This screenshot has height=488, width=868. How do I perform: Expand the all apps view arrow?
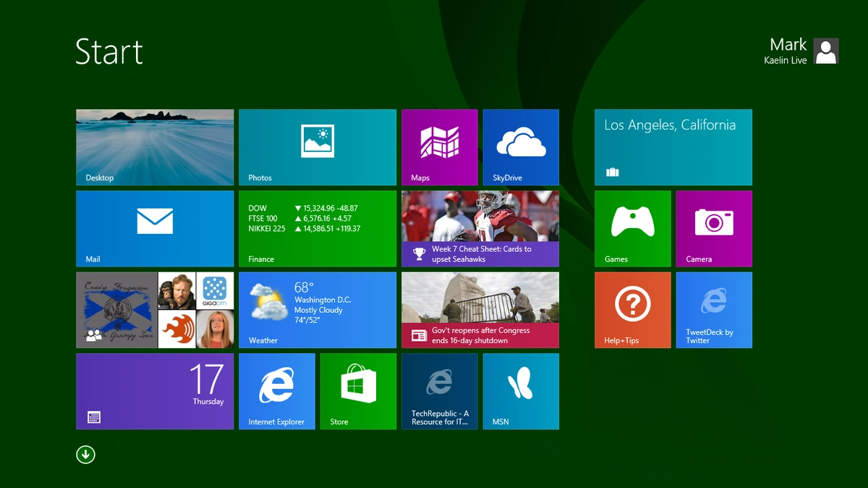coord(85,454)
